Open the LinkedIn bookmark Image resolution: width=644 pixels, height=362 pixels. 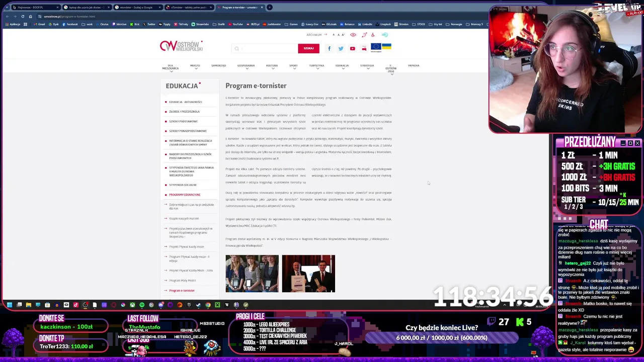[365, 24]
